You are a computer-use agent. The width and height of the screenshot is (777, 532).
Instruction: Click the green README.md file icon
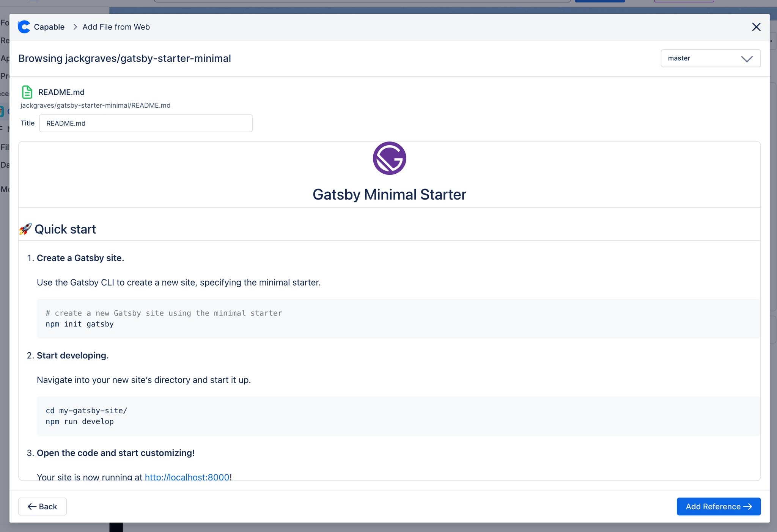point(27,92)
